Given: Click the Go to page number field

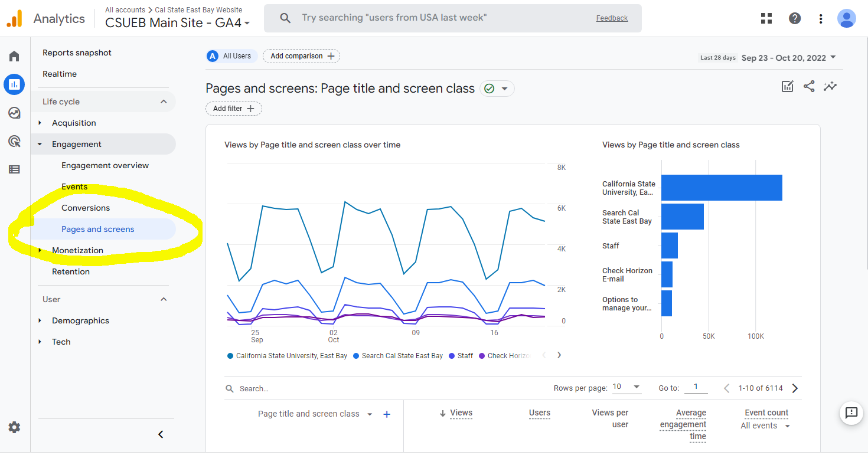Looking at the screenshot, I should pyautogui.click(x=696, y=387).
